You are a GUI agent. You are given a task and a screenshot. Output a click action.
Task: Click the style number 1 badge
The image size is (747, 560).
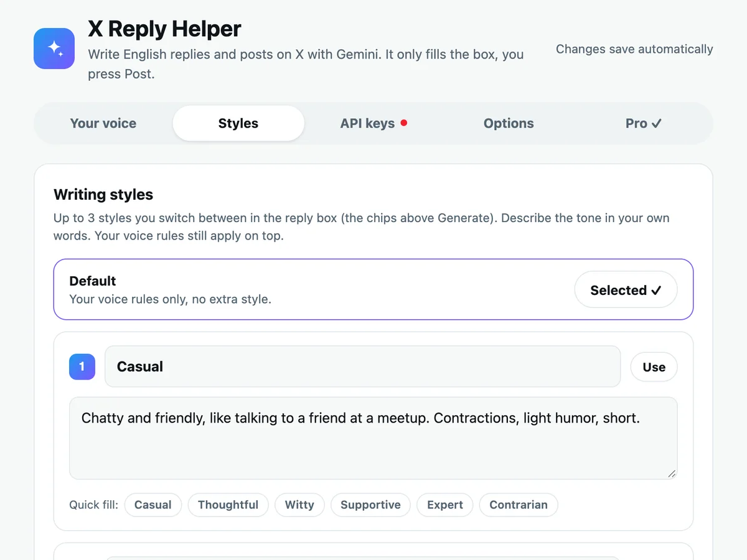[x=82, y=366]
